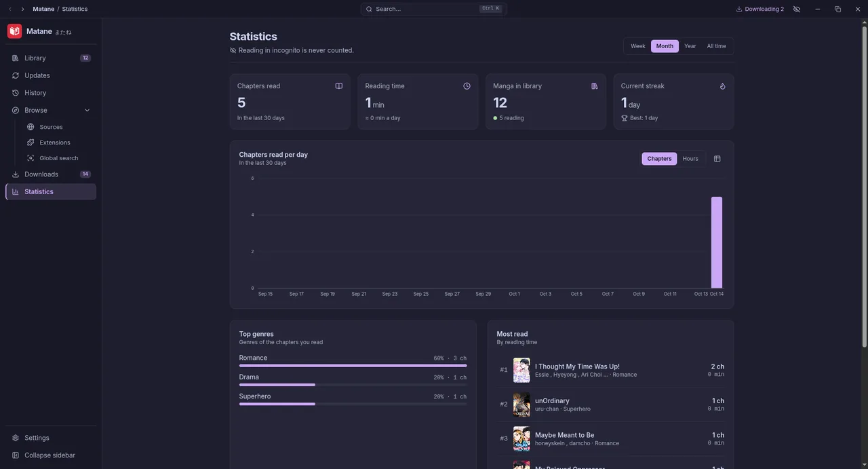Open I Thought My Time Was Up! title
This screenshot has width=868, height=469.
(577, 367)
